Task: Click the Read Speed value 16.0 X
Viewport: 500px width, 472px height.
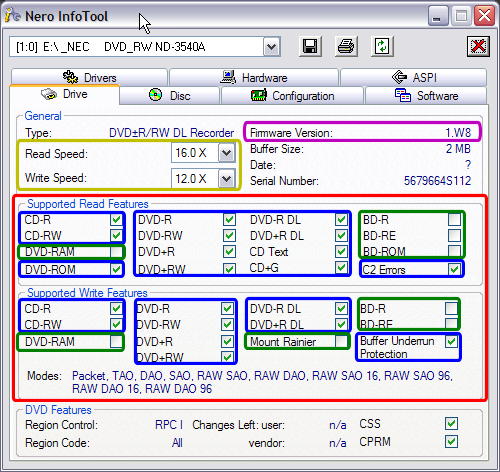Action: pos(191,153)
